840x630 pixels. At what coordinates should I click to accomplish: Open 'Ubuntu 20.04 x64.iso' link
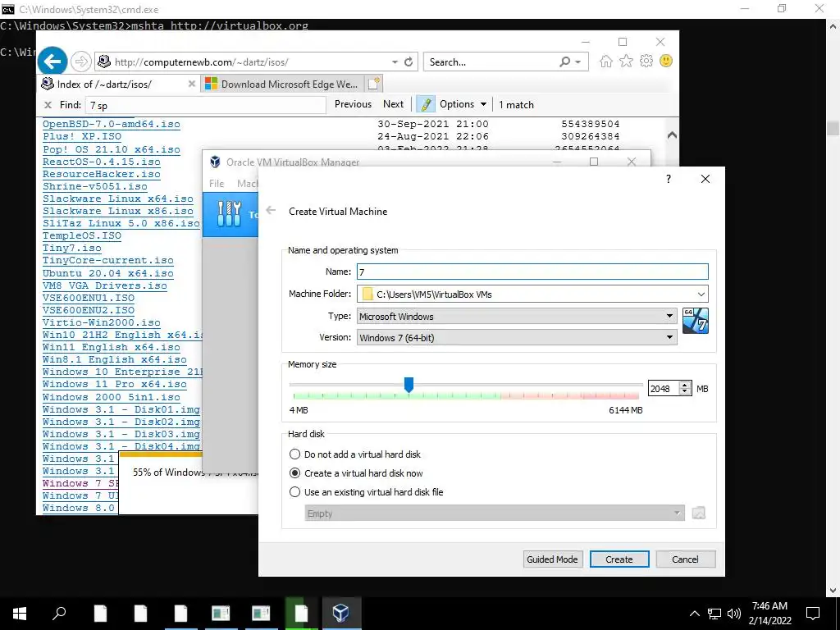[108, 273]
